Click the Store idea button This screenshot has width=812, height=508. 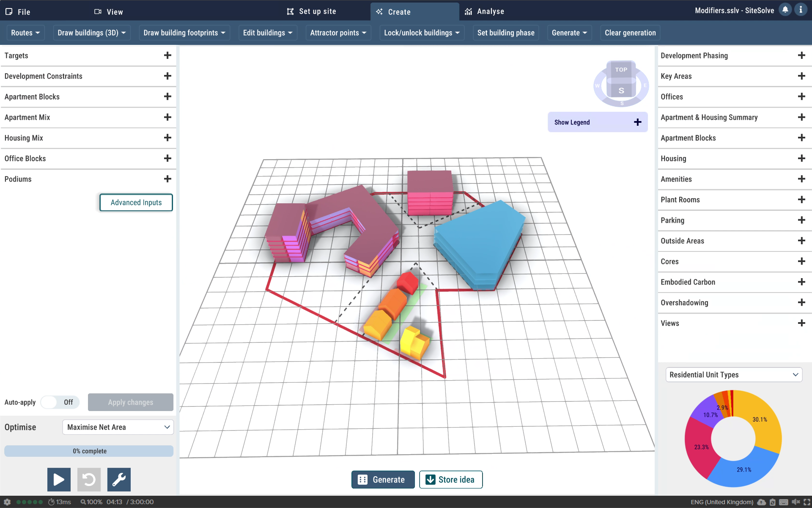tap(450, 480)
